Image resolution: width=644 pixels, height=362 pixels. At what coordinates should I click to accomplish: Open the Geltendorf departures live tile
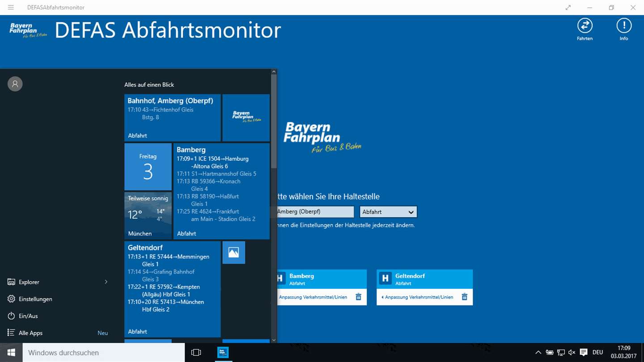172,289
